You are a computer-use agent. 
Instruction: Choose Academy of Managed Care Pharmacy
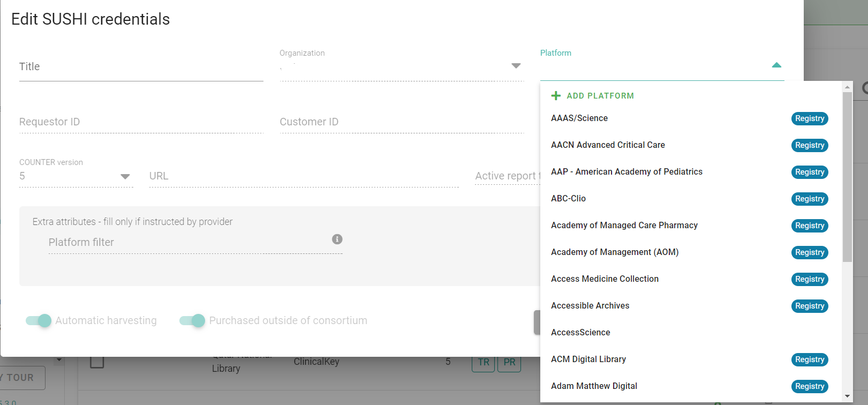[x=690, y=226]
